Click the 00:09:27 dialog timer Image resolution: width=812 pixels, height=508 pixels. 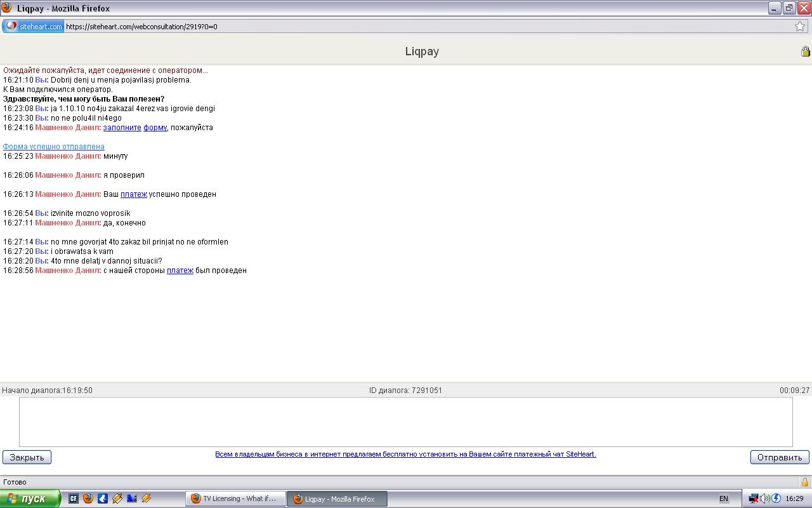point(794,391)
